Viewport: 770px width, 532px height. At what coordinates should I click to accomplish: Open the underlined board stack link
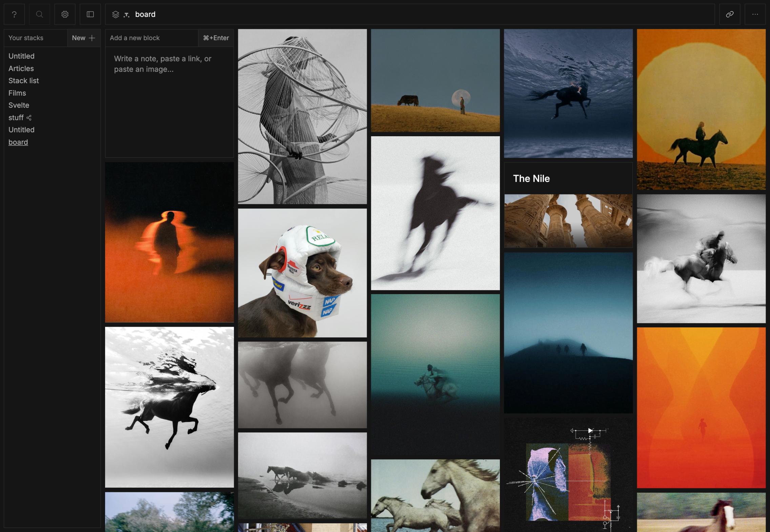[x=18, y=142]
